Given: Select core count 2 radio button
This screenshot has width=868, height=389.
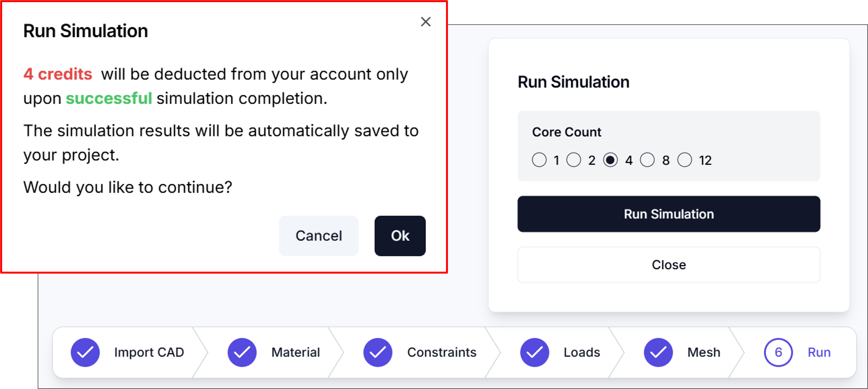Looking at the screenshot, I should 573,160.
